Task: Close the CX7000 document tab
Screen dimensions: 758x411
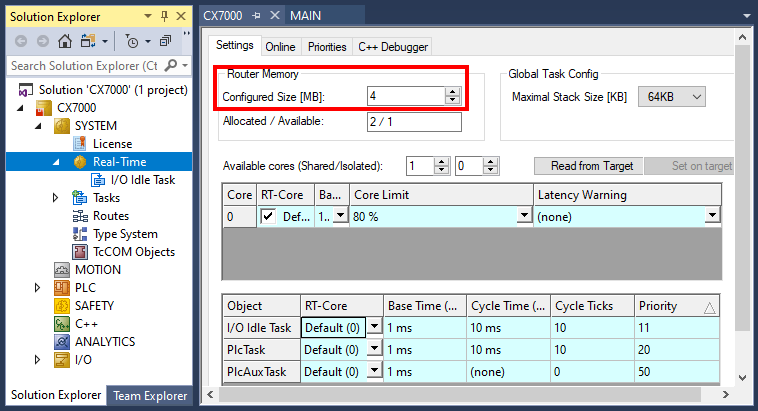Action: [275, 15]
